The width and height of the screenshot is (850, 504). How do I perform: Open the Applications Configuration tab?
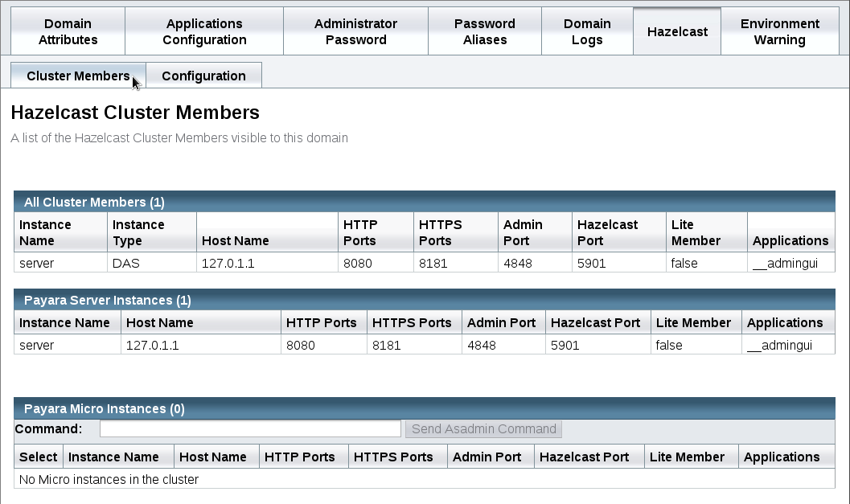click(204, 31)
